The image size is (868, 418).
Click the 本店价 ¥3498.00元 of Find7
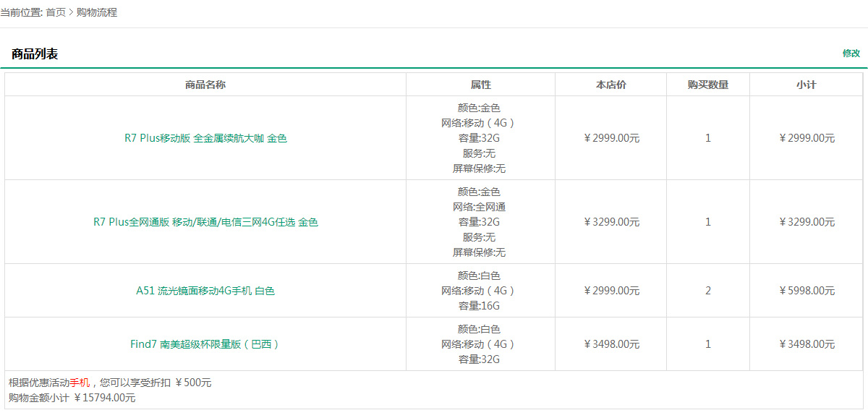tap(611, 344)
